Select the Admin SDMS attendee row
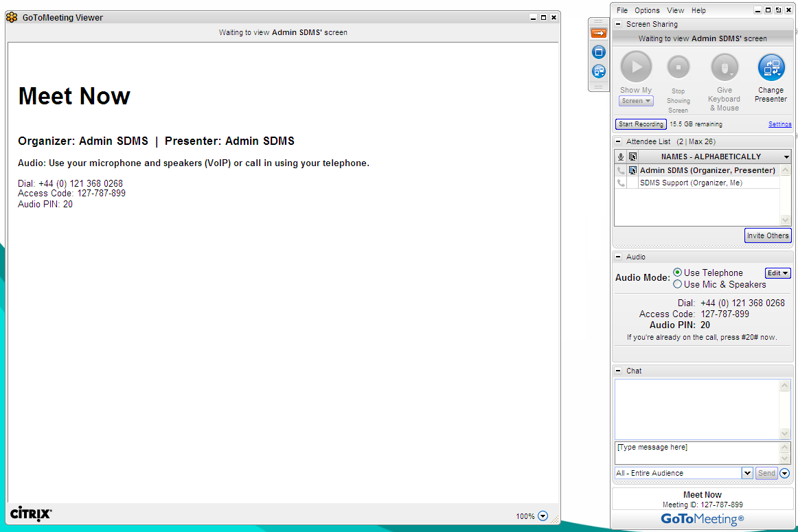Screen dimensions: 798x532 pos(697,170)
